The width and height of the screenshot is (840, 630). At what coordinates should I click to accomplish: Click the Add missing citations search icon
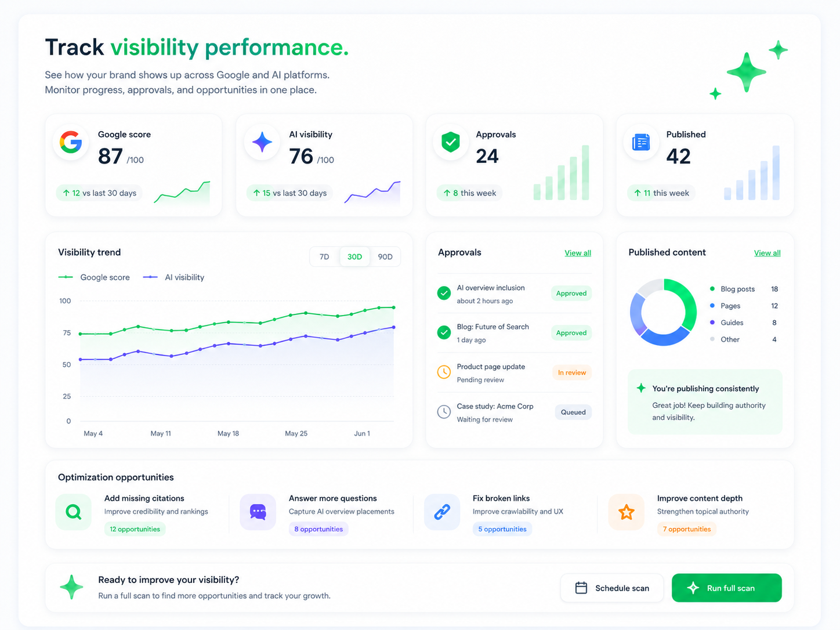(x=74, y=512)
